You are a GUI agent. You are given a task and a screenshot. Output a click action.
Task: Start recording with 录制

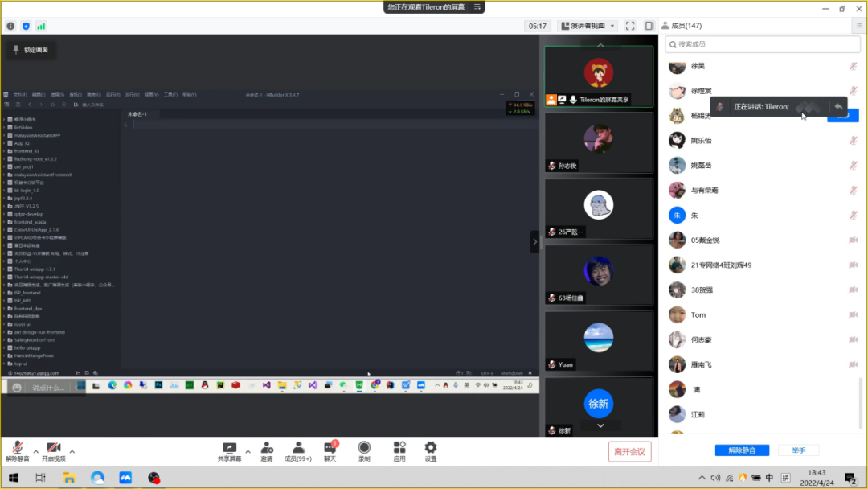[364, 451]
